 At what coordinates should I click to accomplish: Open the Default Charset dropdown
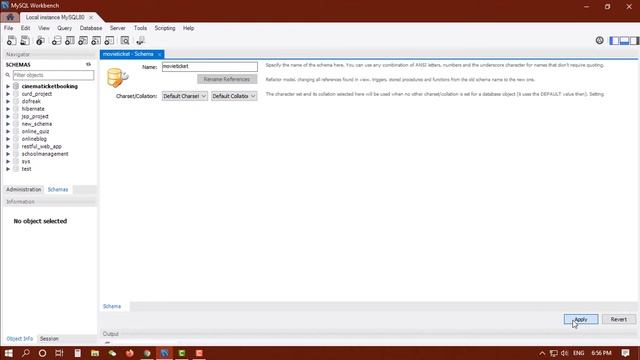(184, 96)
